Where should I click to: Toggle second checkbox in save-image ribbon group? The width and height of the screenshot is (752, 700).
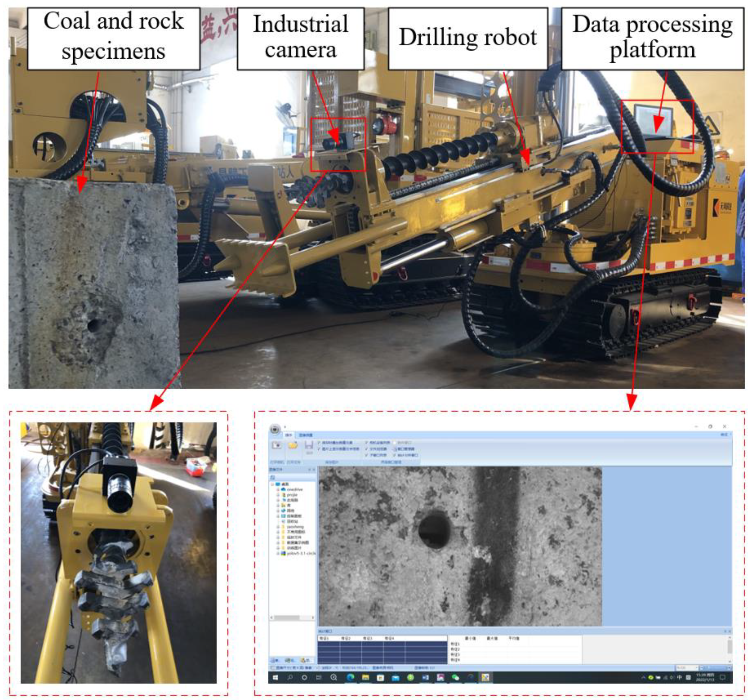(x=319, y=449)
